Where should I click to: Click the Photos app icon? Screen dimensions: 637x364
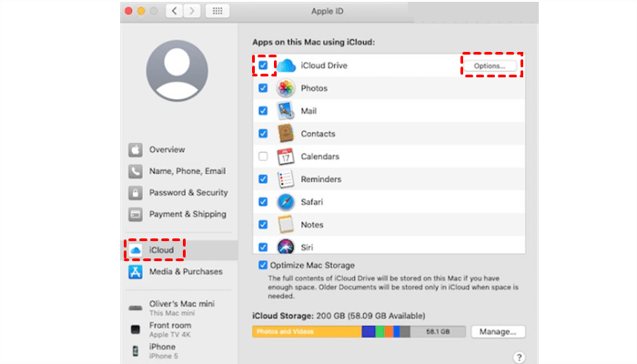click(286, 88)
